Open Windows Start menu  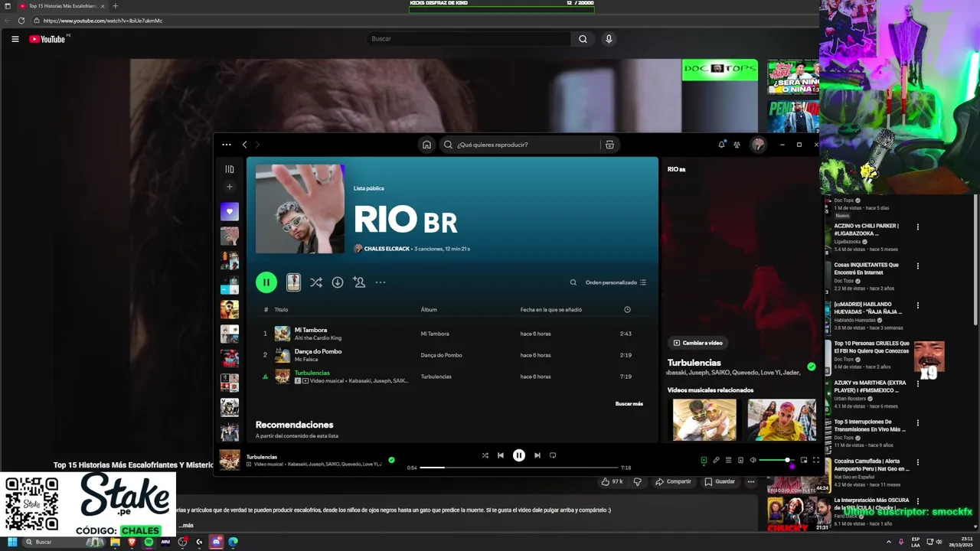click(x=12, y=542)
